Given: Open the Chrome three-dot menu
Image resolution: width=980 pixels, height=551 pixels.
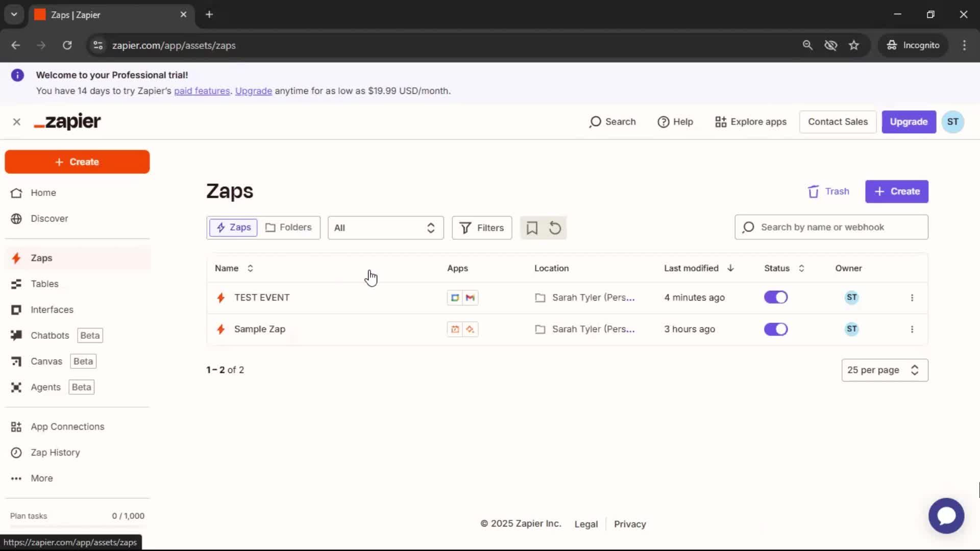Looking at the screenshot, I should tap(964, 45).
